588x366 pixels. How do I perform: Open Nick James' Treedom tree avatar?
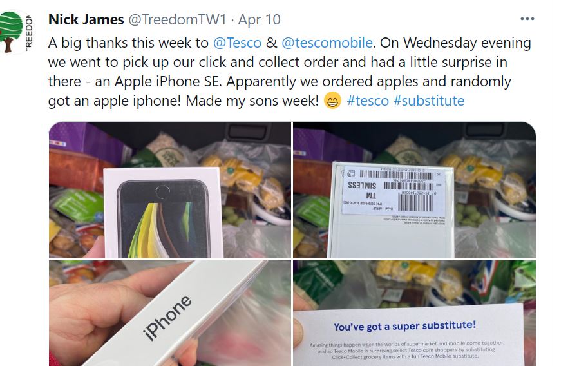click(x=15, y=32)
